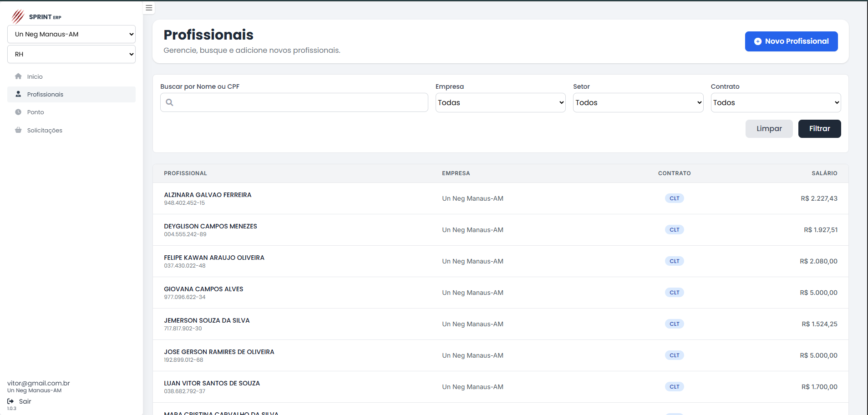Open Solicitações from the sidebar menu
The height and width of the screenshot is (415, 868).
pyautogui.click(x=45, y=130)
